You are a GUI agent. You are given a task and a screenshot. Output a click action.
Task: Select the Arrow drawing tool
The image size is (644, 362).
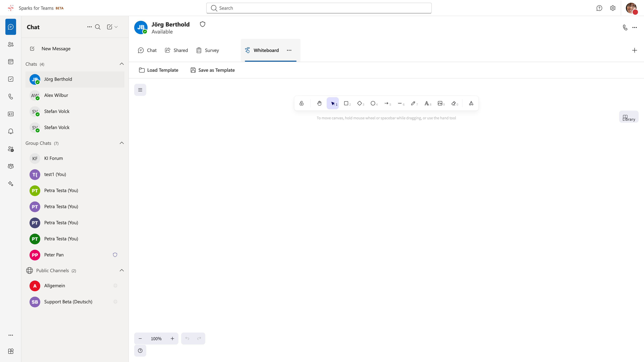387,103
